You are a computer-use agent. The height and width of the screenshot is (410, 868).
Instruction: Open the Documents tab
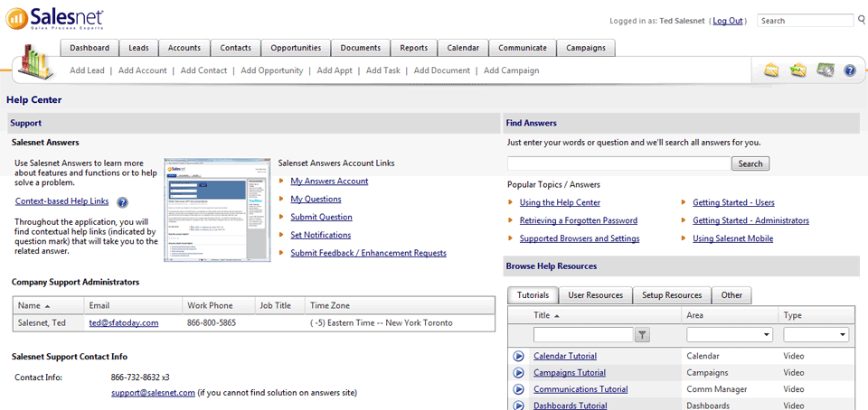click(361, 48)
